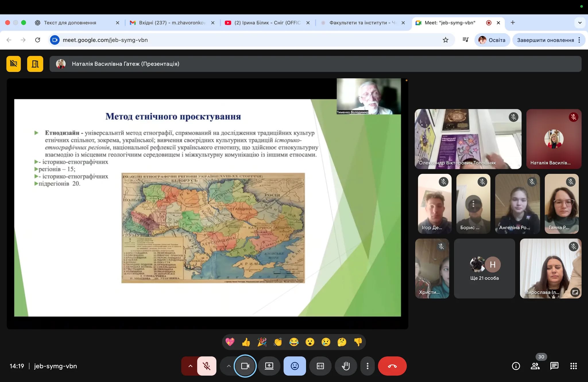588x382 pixels.
Task: Open the chat with everyone
Action: [554, 366]
